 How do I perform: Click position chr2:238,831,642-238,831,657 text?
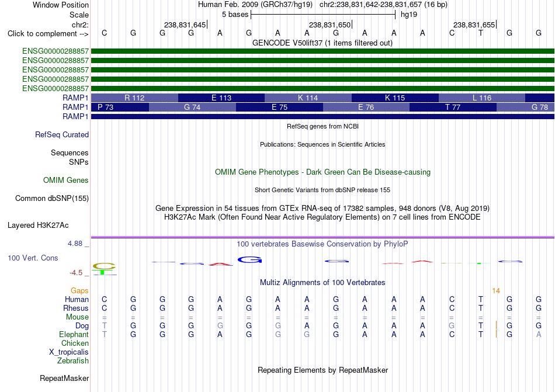[x=383, y=5]
